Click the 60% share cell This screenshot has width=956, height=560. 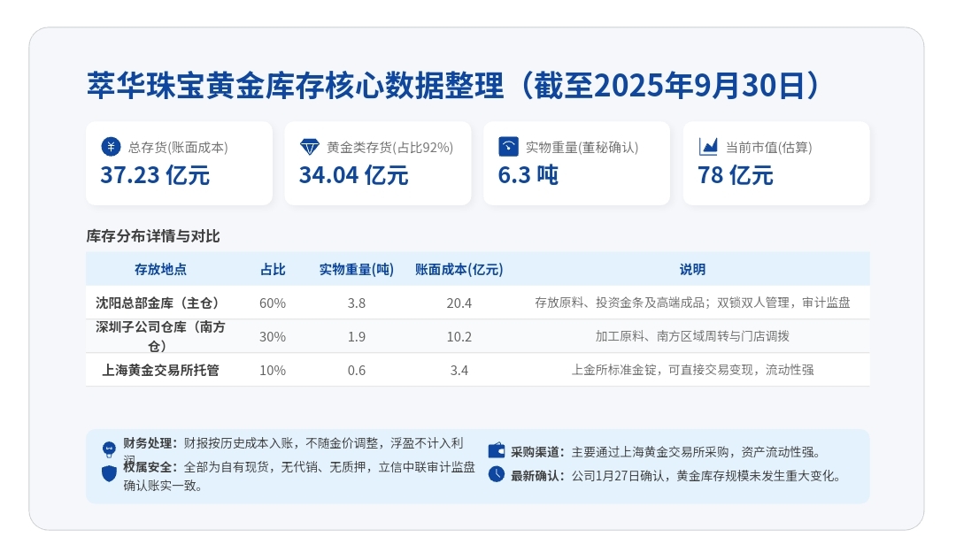273,303
